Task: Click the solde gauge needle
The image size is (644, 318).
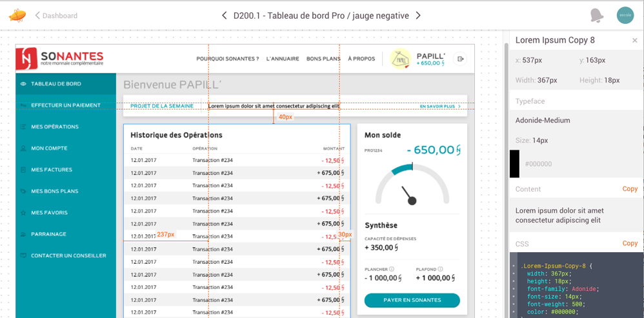Action: point(409,195)
